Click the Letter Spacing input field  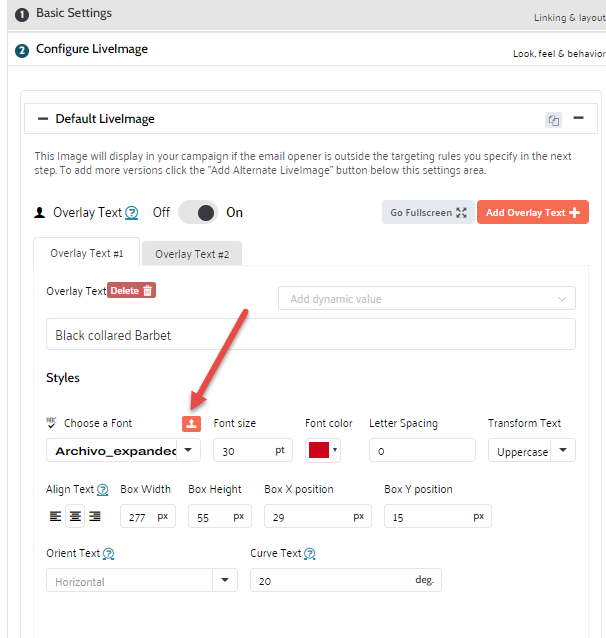coord(422,450)
